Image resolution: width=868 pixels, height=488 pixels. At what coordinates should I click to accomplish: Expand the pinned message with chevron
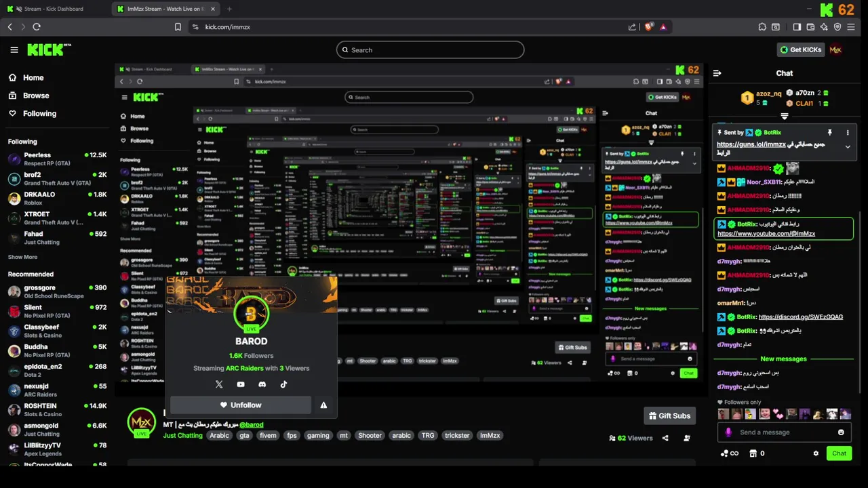848,147
